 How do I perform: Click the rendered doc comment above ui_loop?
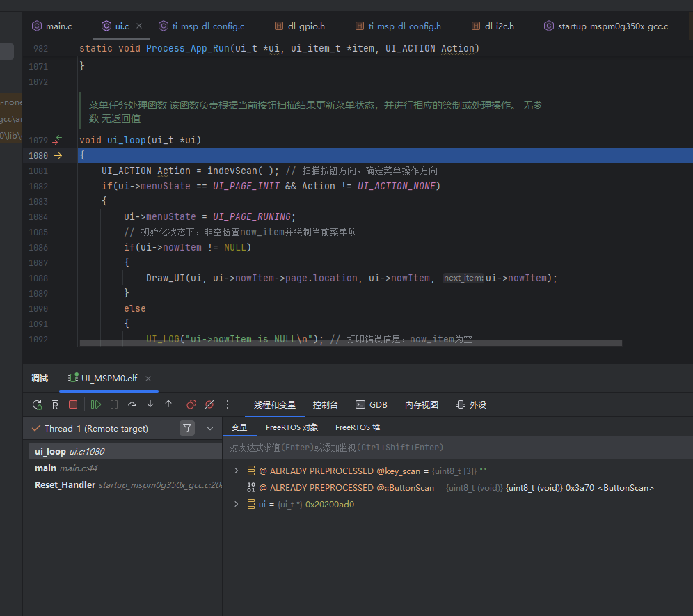tap(316, 111)
